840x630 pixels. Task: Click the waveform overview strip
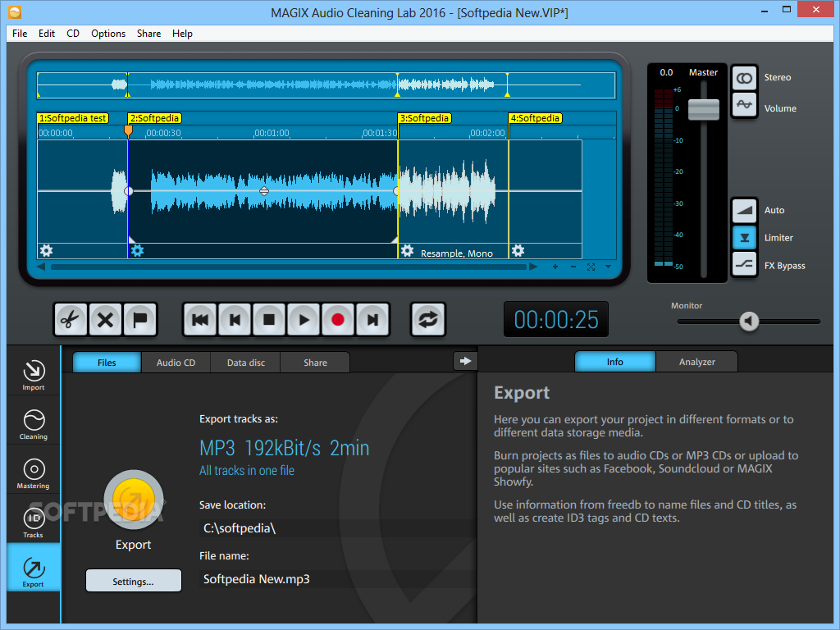pos(326,85)
